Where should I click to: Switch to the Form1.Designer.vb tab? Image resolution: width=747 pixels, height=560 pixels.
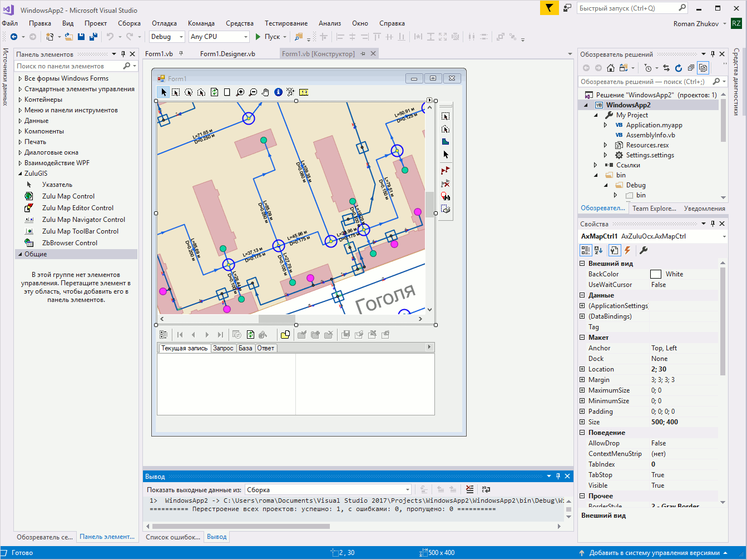(x=227, y=54)
